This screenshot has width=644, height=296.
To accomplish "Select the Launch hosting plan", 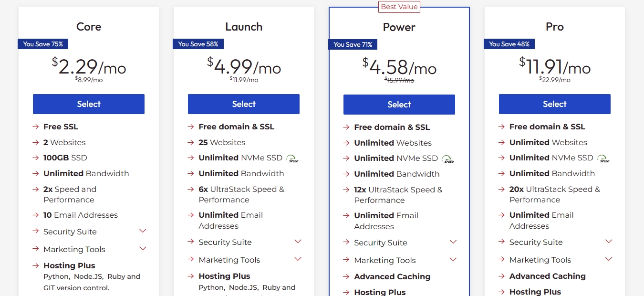I will (x=244, y=104).
